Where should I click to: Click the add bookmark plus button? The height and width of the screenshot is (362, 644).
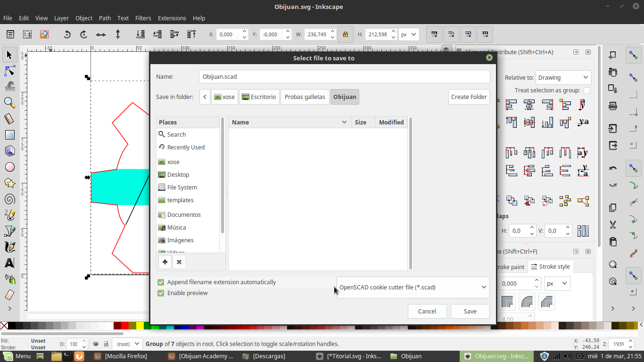tap(165, 262)
